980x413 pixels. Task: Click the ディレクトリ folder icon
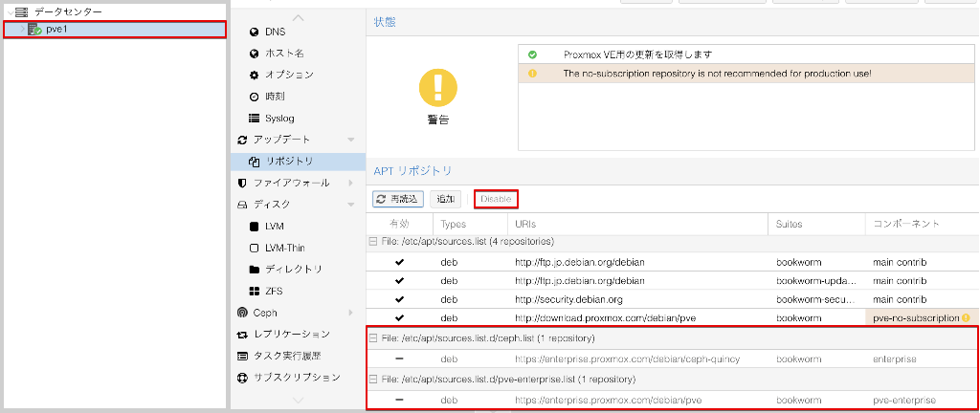click(254, 269)
